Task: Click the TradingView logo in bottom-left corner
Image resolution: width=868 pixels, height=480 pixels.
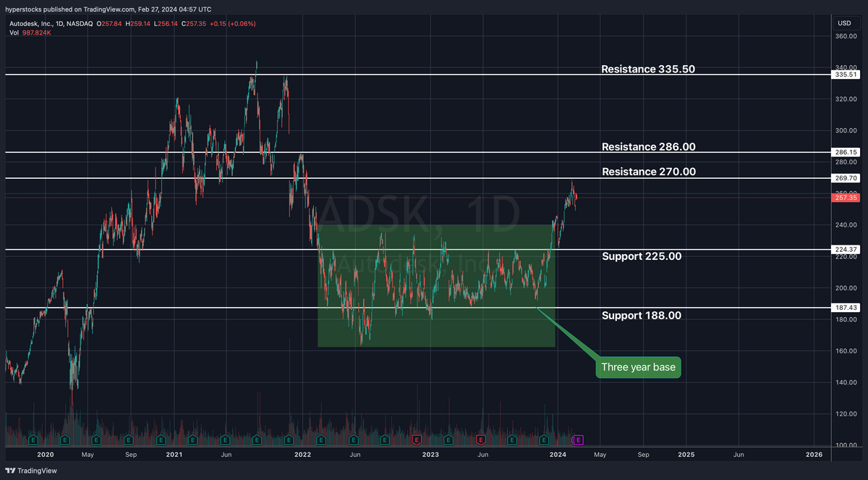Action: (9, 471)
